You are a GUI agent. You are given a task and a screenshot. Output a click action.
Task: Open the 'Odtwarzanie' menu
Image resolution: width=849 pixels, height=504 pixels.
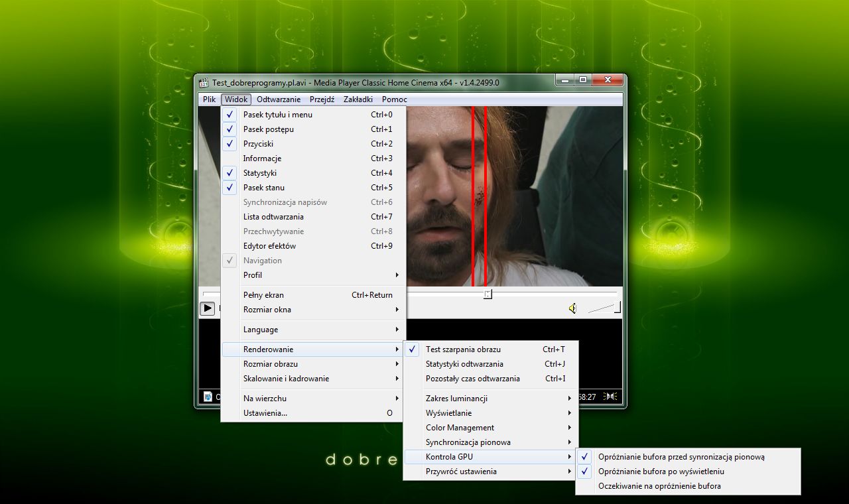click(x=279, y=99)
